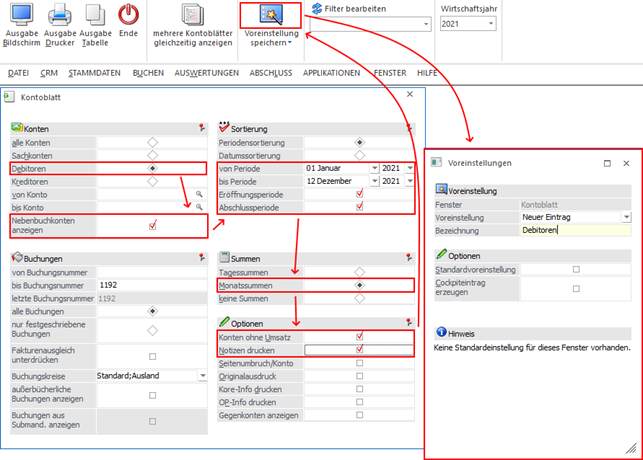The height and width of the screenshot is (460, 643).
Task: Toggle Nebenbuchkonten anzeigen checkbox
Action: (x=152, y=225)
